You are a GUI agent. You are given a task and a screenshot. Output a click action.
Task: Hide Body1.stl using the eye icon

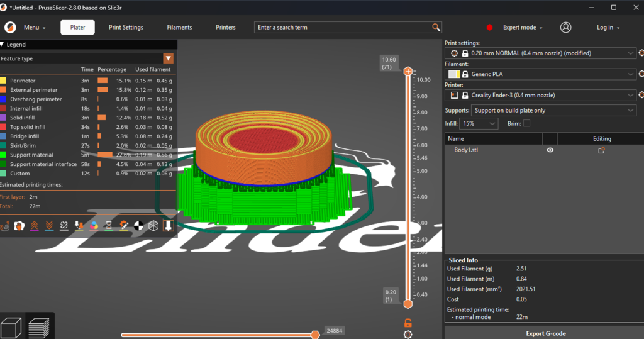coord(550,150)
